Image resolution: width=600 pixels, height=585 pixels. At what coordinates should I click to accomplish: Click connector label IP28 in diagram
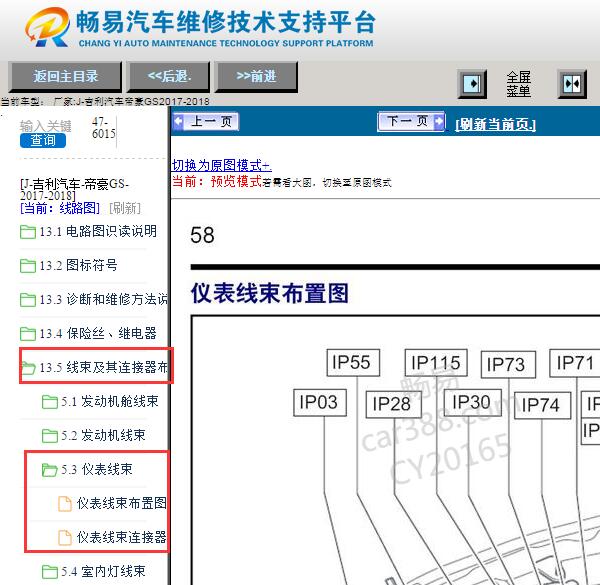[393, 404]
